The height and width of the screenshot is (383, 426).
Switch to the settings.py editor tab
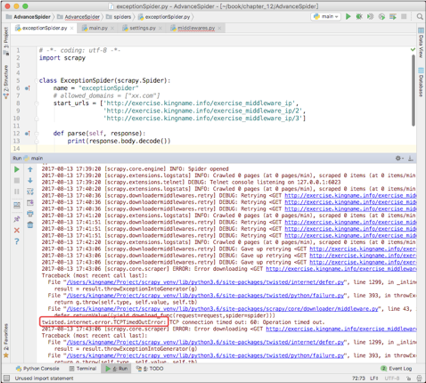click(x=142, y=28)
